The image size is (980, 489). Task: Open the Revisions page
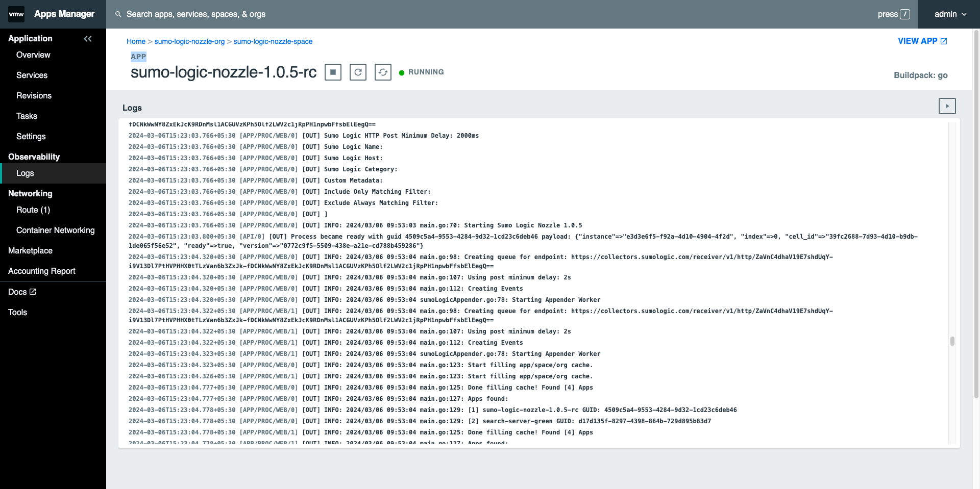34,95
